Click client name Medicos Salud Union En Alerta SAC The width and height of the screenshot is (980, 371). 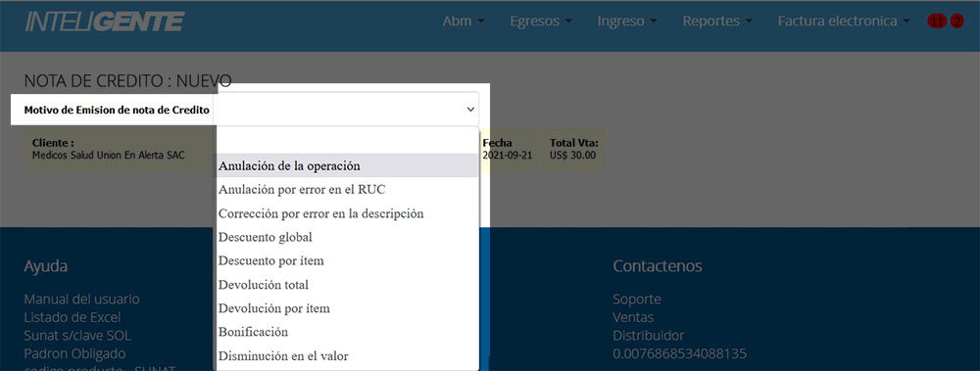[x=108, y=155]
